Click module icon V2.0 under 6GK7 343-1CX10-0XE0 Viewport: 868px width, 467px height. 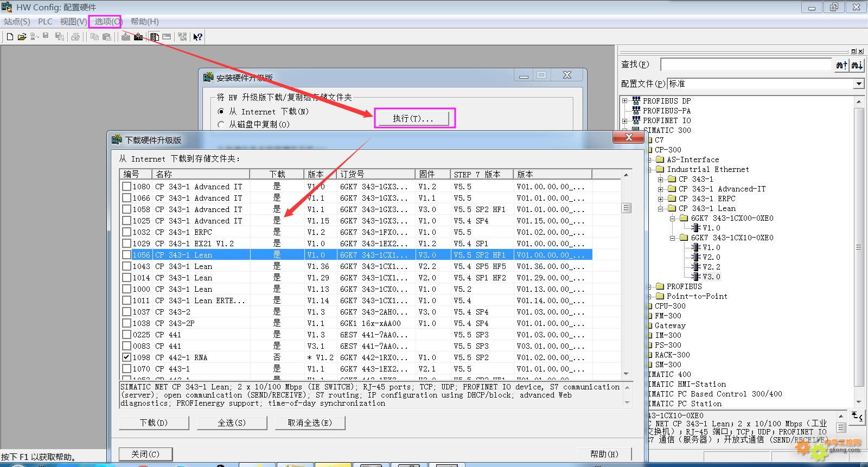[697, 257]
